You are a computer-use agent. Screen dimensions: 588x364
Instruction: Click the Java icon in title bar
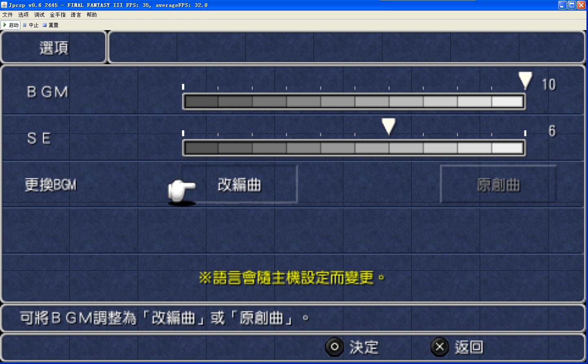click(4, 5)
